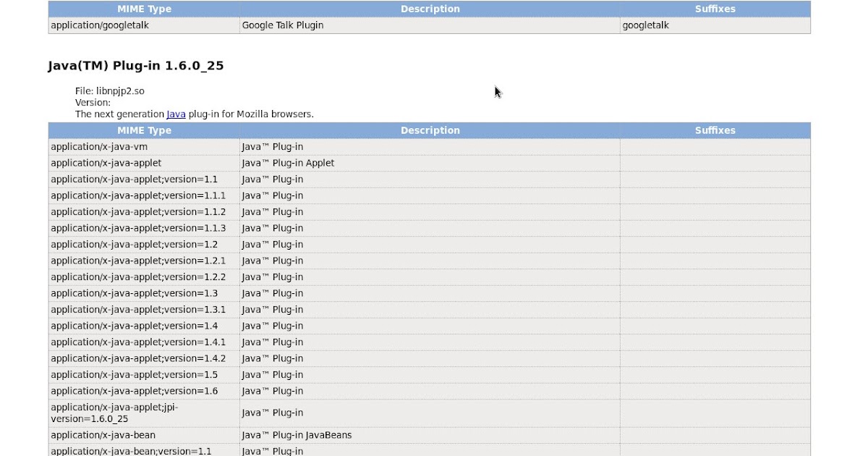Select application/x-java-applet;version=1.1.3 cell

tap(144, 229)
